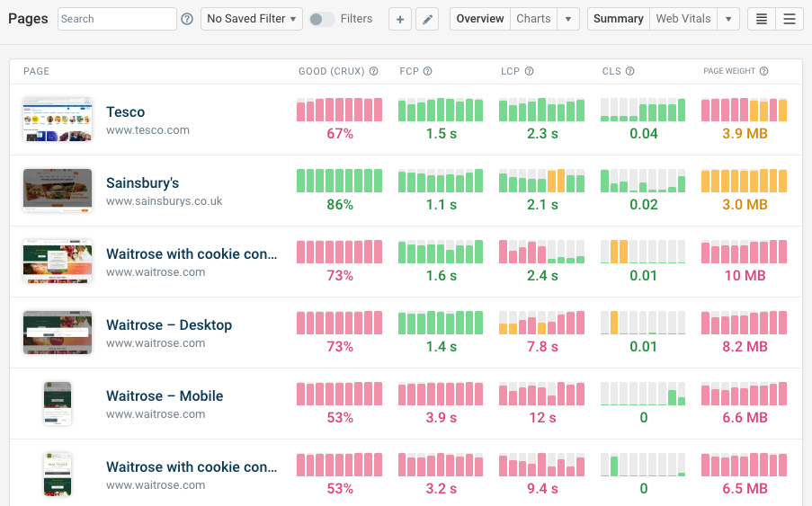This screenshot has width=812, height=506.
Task: Select the Charts tab
Action: point(533,19)
